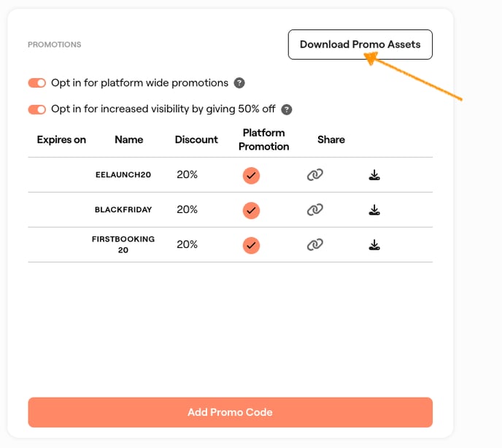The height and width of the screenshot is (448, 502).
Task: Click share link icon for FIRSTBOOKING20
Action: click(x=315, y=244)
